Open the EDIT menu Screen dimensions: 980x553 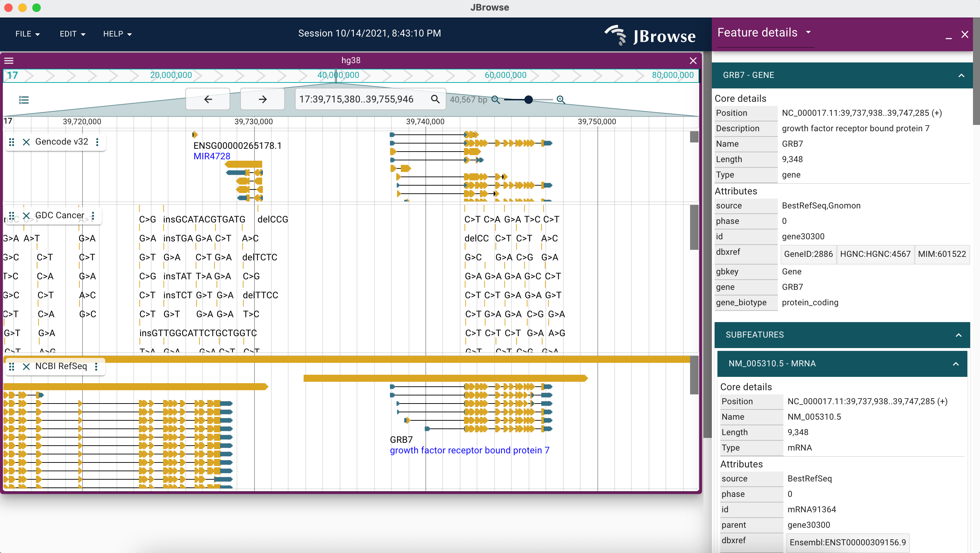[x=72, y=34]
